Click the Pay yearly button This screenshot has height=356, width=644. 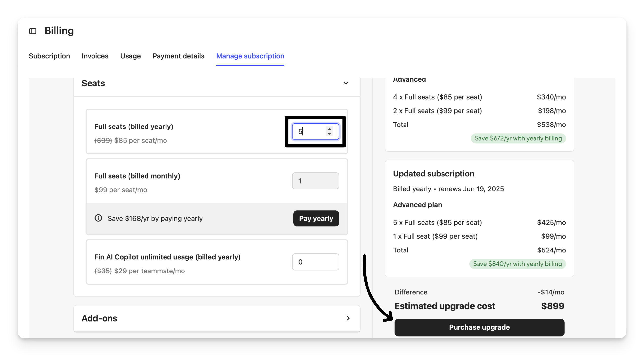coord(316,218)
